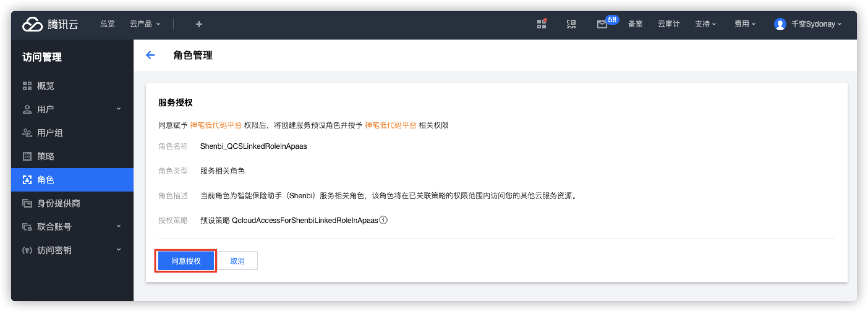Click the 联合账号 icon
The height and width of the screenshot is (312, 868).
tap(27, 227)
